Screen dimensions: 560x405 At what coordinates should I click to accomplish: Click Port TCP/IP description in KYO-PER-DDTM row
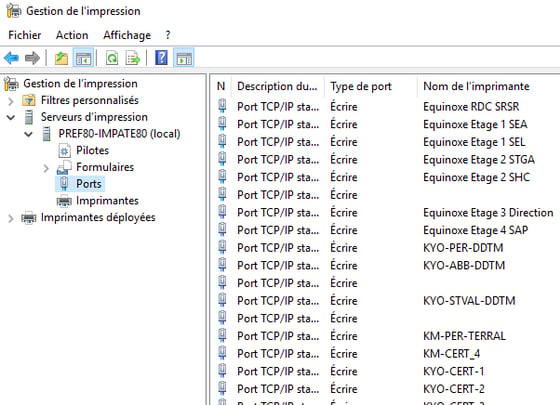(278, 248)
